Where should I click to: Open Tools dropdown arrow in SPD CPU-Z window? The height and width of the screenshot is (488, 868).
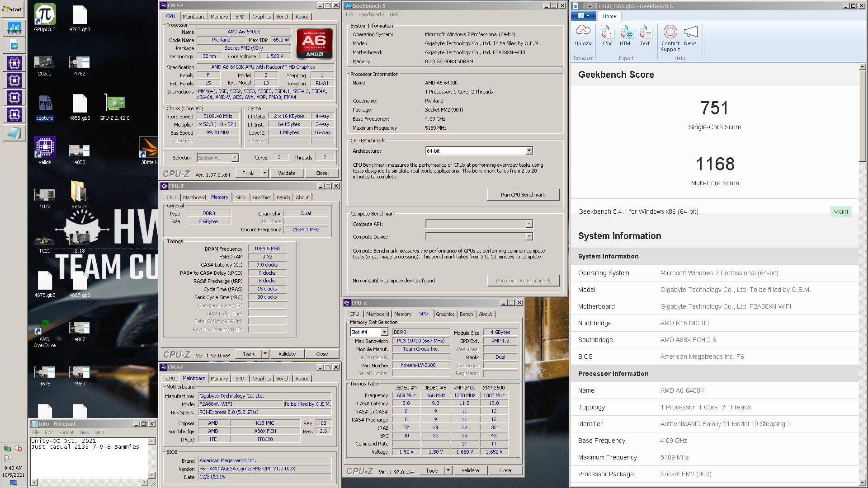click(x=448, y=470)
